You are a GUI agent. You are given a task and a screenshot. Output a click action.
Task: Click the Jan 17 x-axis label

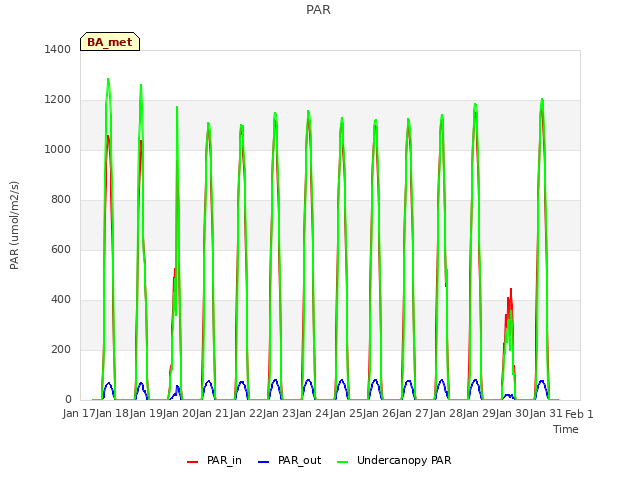pyautogui.click(x=79, y=414)
